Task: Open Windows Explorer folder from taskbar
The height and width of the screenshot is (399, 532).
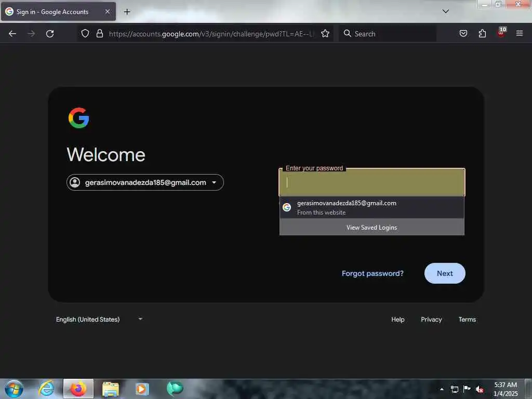Action: [111, 389]
